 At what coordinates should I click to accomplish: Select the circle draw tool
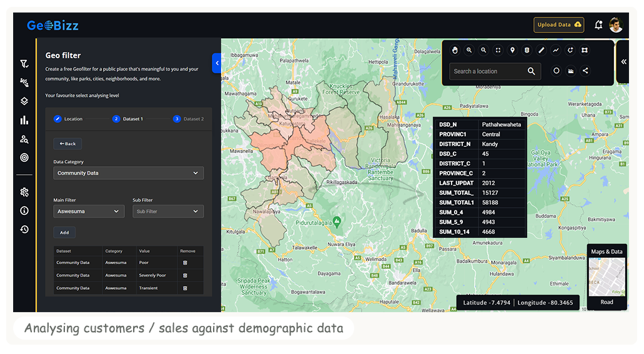[x=556, y=71]
